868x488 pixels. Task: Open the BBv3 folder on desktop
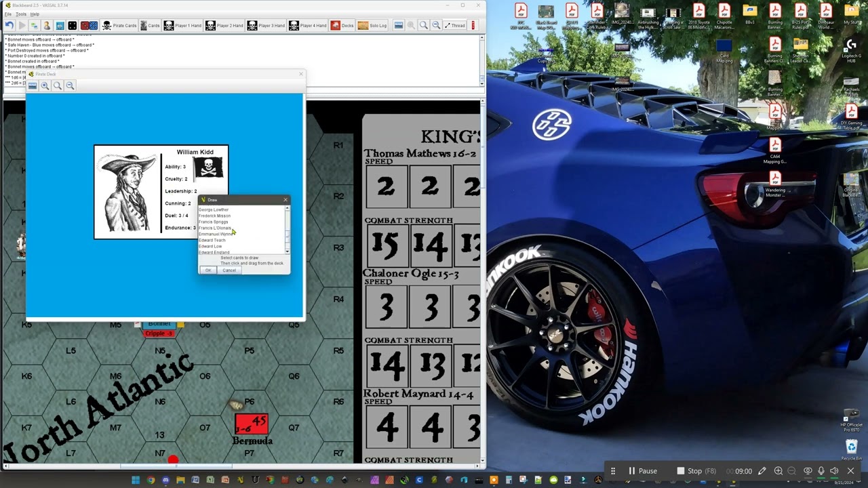(749, 14)
